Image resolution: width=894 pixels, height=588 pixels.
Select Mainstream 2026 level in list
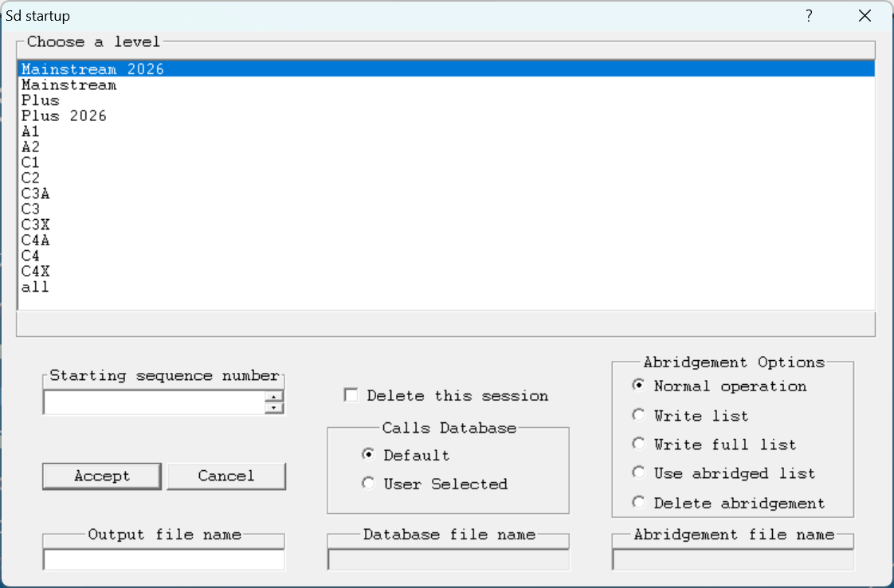[92, 69]
